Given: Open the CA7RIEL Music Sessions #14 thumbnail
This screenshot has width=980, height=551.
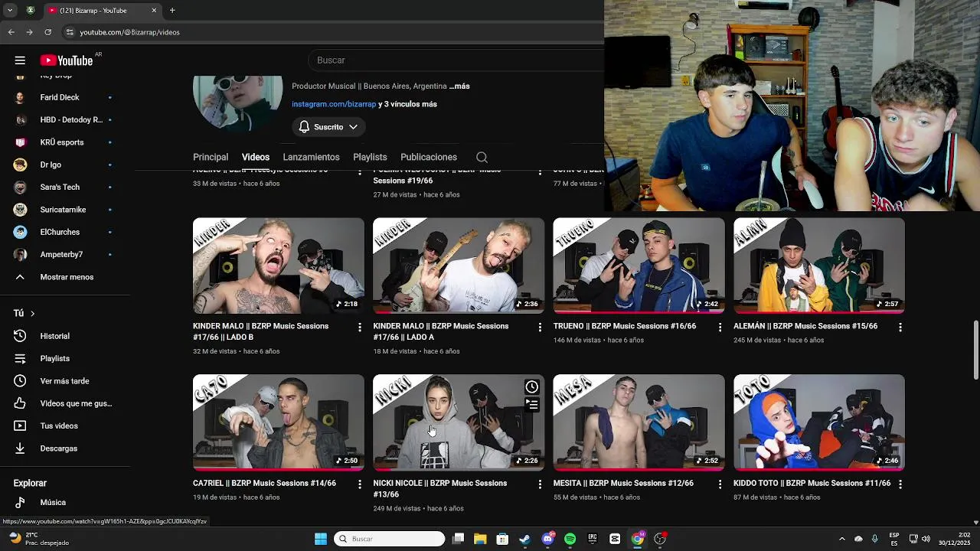Looking at the screenshot, I should click(279, 422).
